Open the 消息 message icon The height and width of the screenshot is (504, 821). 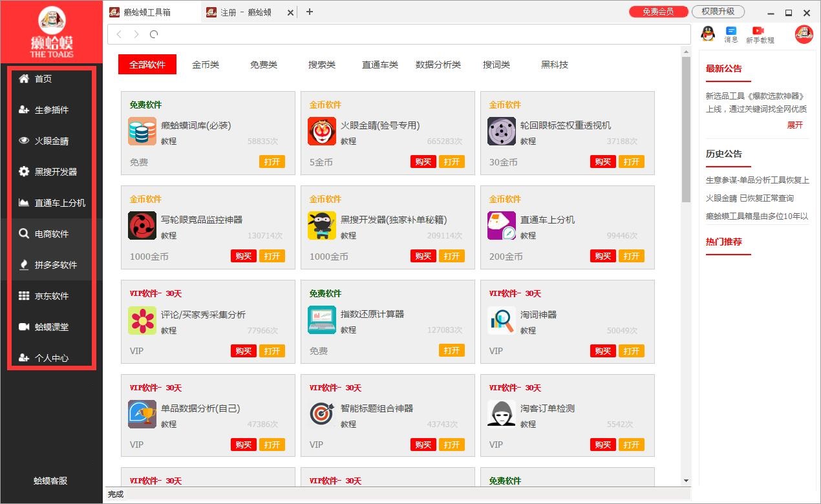point(731,35)
